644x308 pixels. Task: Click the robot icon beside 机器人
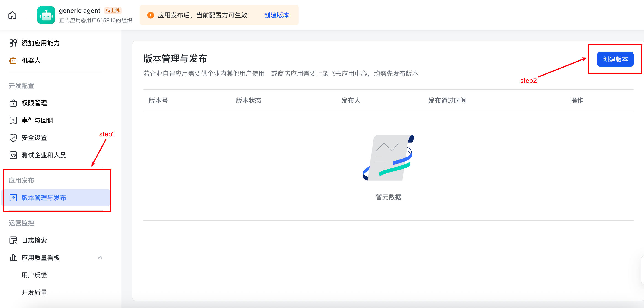click(13, 61)
